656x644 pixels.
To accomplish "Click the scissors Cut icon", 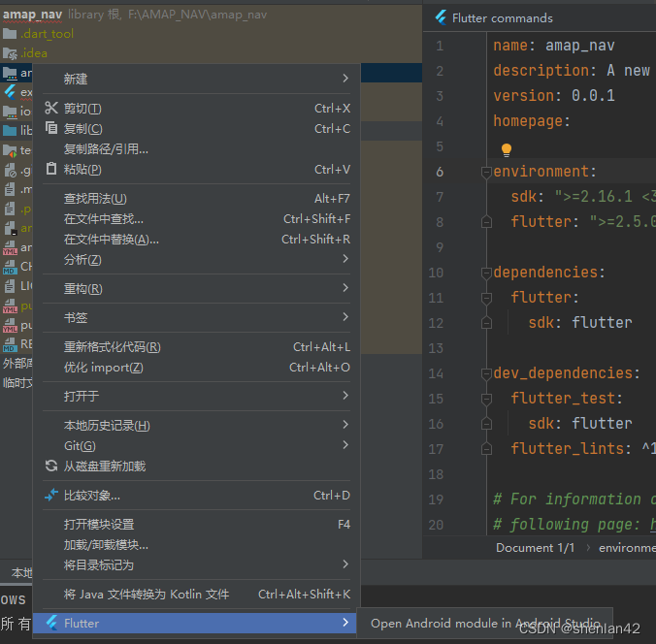I will click(51, 108).
